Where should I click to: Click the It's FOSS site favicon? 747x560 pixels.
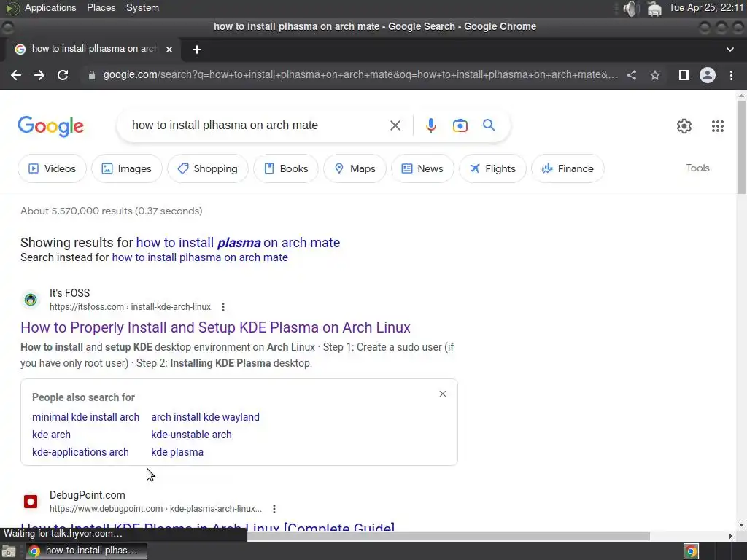pos(31,300)
